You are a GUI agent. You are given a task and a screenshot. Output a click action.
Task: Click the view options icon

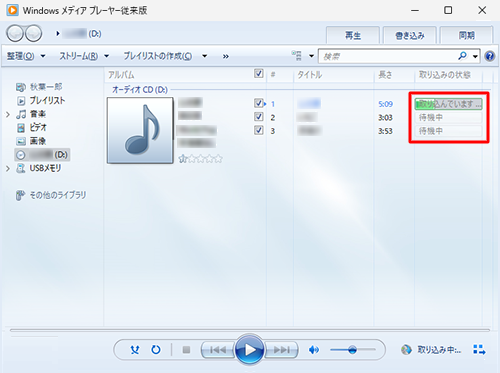point(297,56)
